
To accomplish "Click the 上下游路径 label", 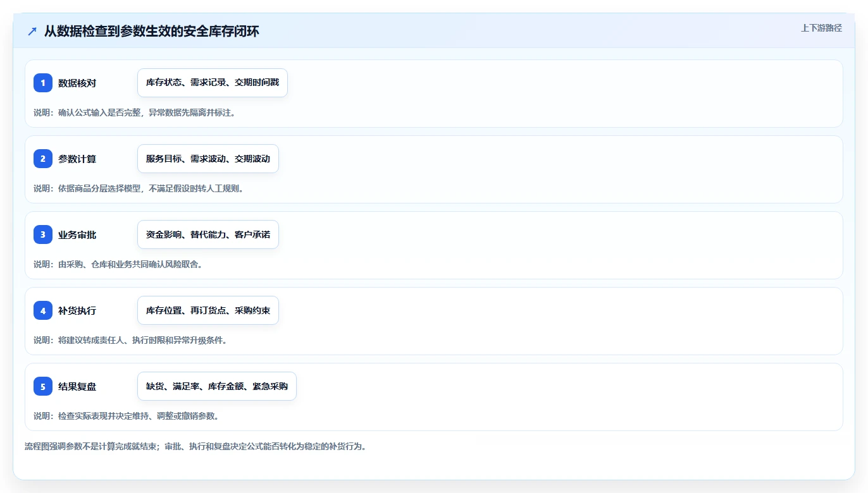I will (821, 28).
